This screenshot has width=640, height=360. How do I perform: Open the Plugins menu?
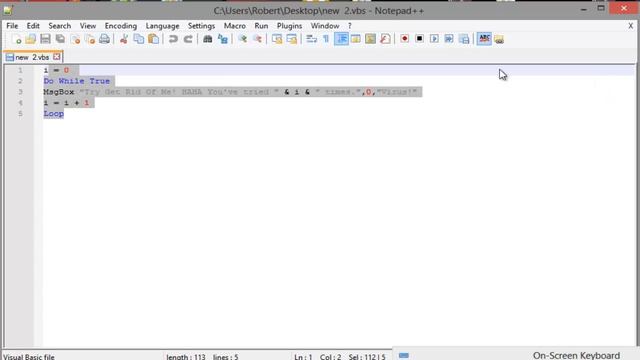click(289, 26)
